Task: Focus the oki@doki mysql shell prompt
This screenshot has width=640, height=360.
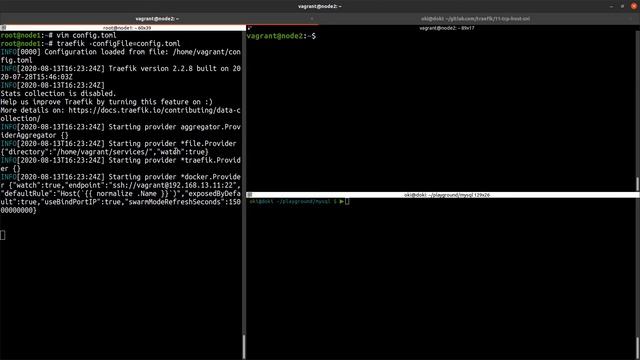Action: (x=299, y=201)
